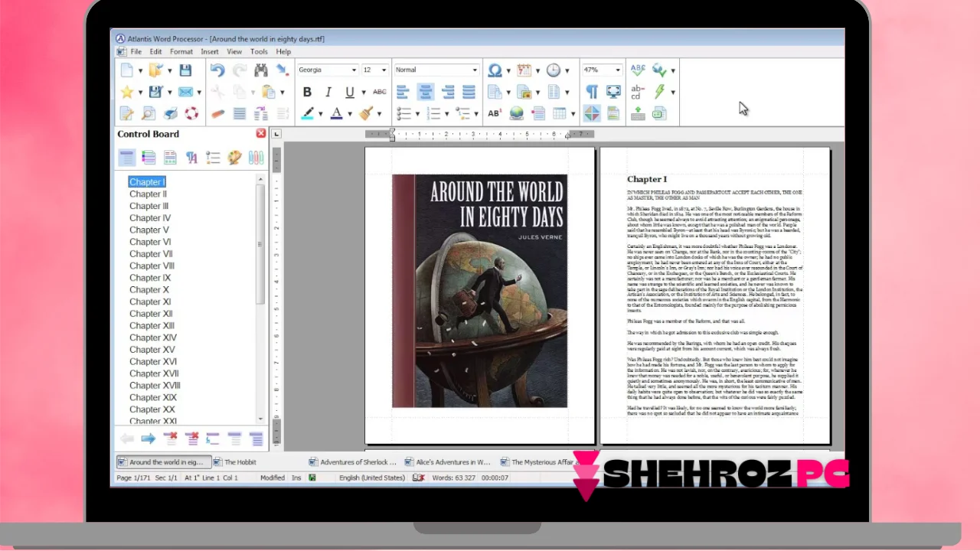Click the Insert Table grid icon

560,113
